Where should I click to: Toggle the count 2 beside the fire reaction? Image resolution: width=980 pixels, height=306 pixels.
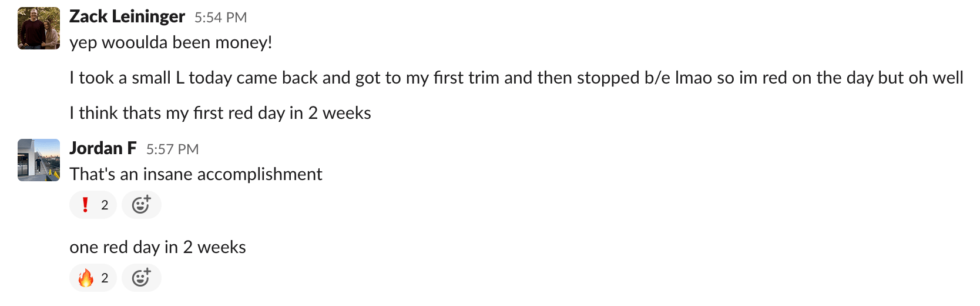point(105,278)
